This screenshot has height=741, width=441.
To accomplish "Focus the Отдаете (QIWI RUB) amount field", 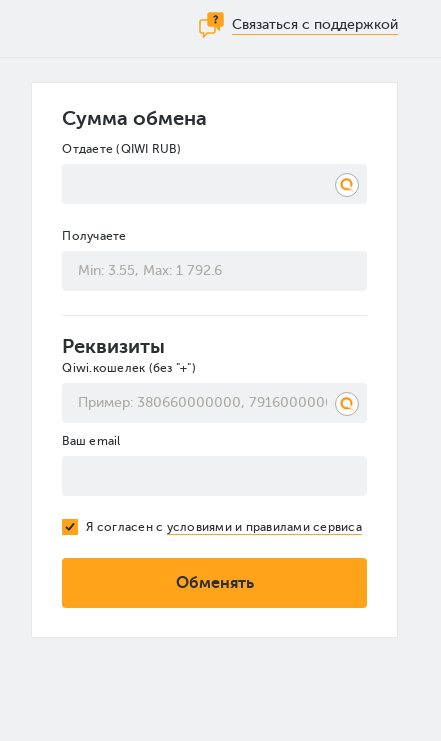I will pyautogui.click(x=215, y=184).
